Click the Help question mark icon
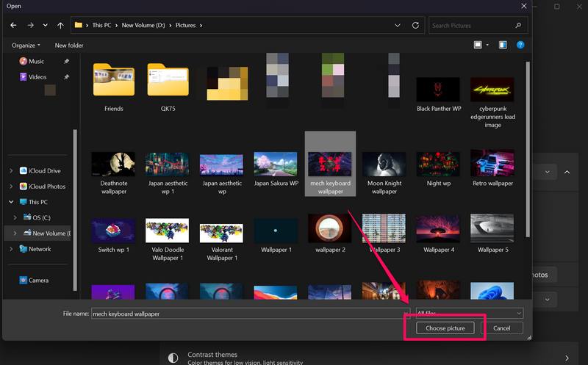 click(x=520, y=45)
